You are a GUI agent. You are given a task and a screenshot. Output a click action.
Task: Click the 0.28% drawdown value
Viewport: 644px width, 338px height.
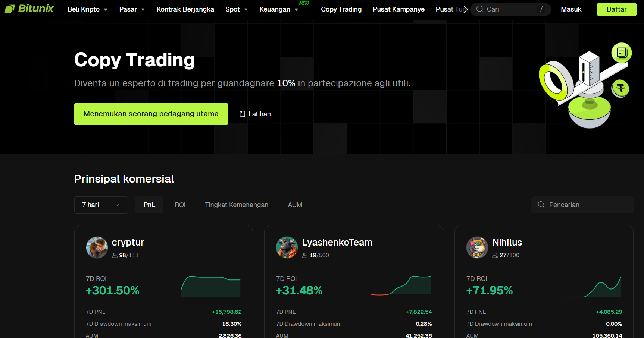coord(424,324)
